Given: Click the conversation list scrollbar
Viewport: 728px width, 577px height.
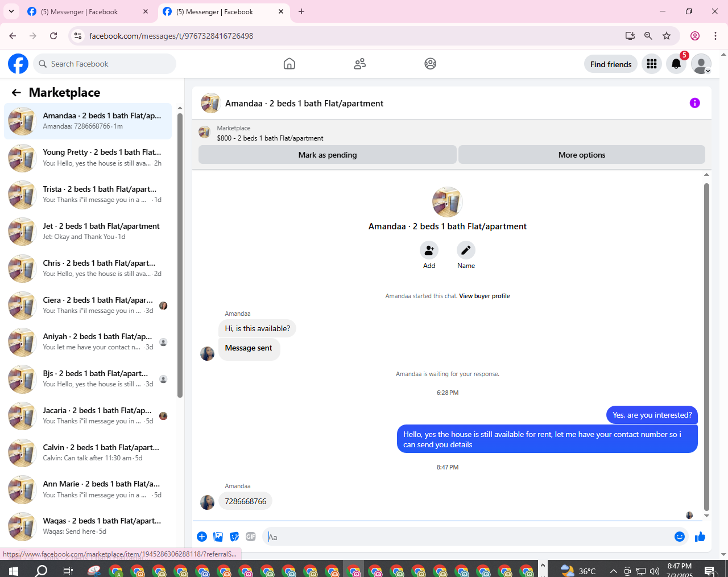Looking at the screenshot, I should 180,255.
